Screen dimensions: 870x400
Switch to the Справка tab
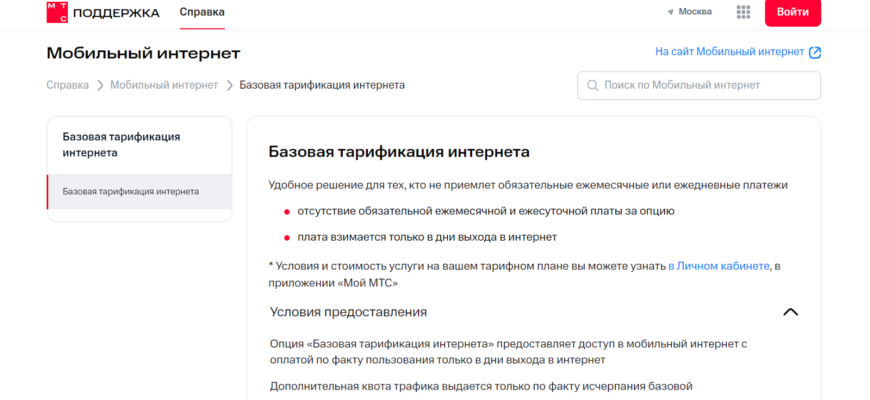pyautogui.click(x=202, y=12)
